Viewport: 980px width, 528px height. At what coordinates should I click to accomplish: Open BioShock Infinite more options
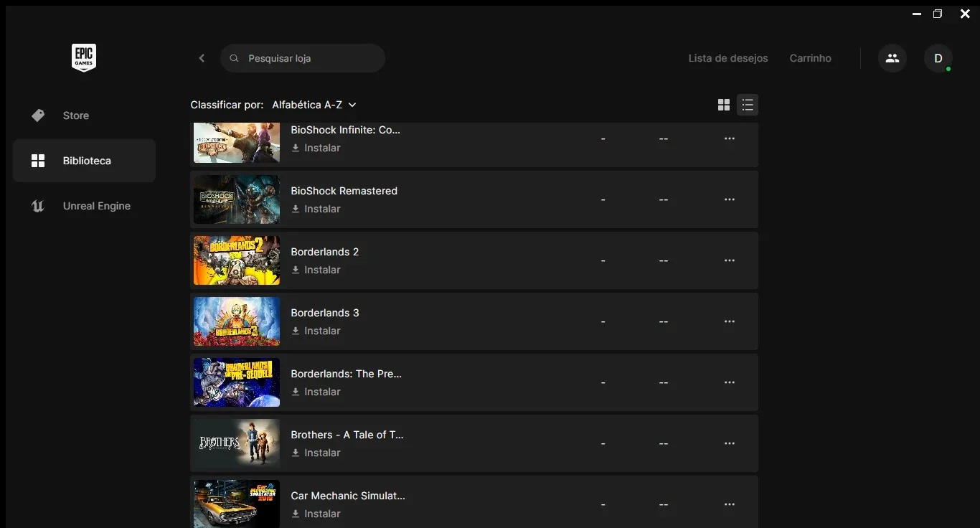point(730,138)
